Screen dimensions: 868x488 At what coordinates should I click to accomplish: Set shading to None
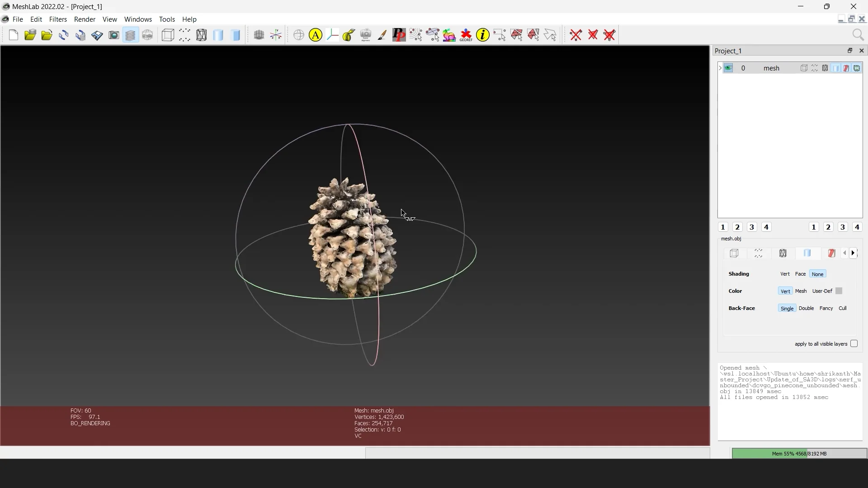(x=817, y=274)
